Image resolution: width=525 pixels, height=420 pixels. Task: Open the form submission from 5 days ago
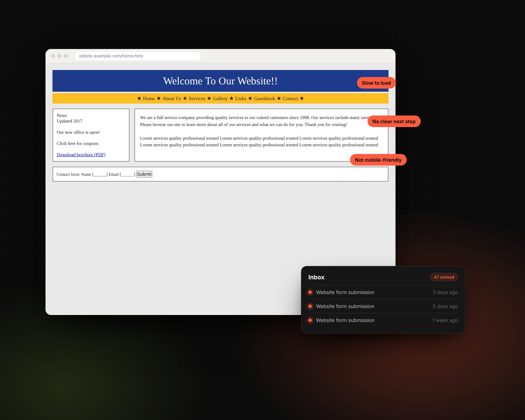(x=383, y=306)
